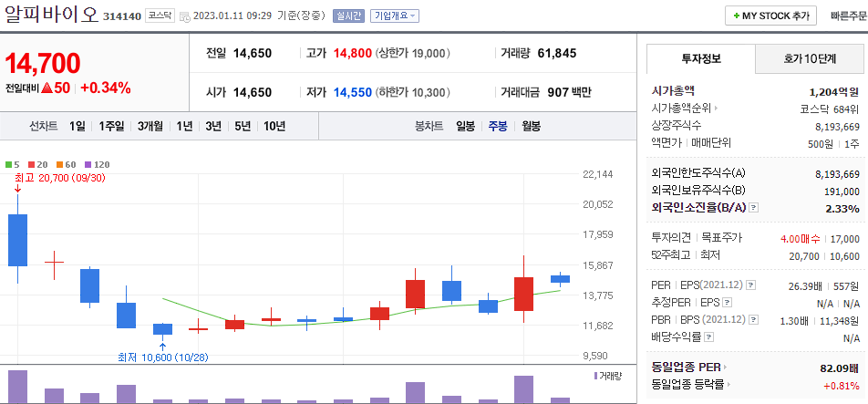Select the 3개월 line chart
Screen dimensions: 868x404
click(x=150, y=126)
